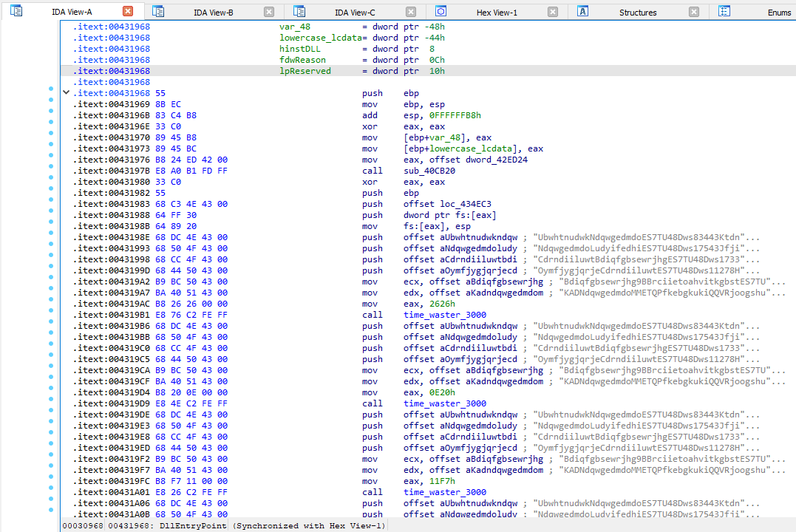Click aUbwhtnudwkndqw offset at 0043198E
The width and height of the screenshot is (796, 532).
478,237
